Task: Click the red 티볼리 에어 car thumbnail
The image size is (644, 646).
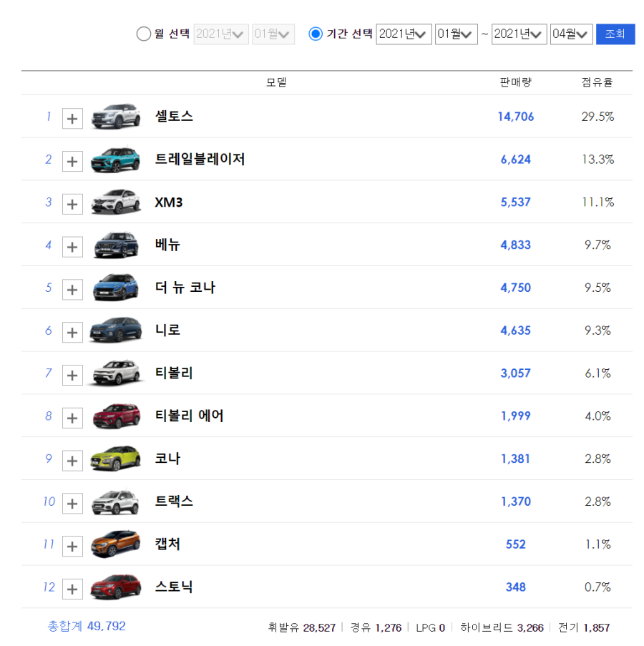Action: 116,416
